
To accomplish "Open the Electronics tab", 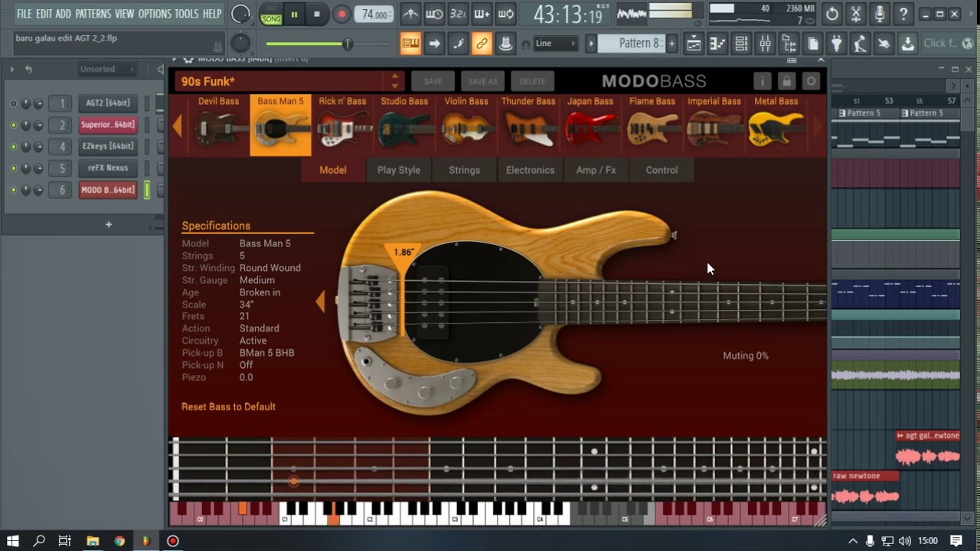I will (x=530, y=170).
